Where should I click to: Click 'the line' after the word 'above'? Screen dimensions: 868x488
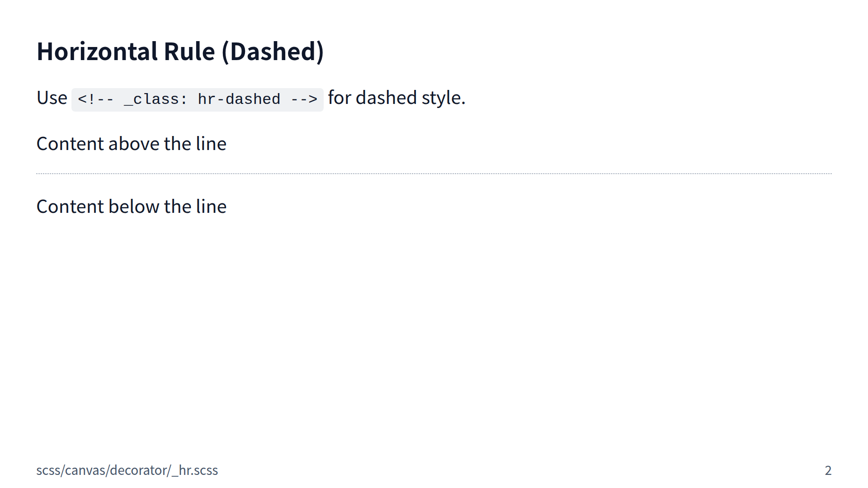pos(195,144)
